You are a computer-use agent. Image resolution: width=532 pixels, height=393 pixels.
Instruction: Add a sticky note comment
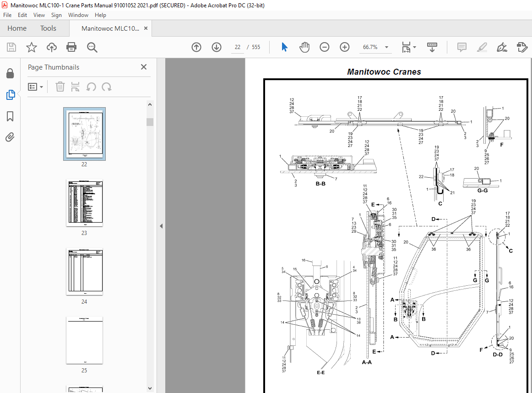pyautogui.click(x=462, y=47)
